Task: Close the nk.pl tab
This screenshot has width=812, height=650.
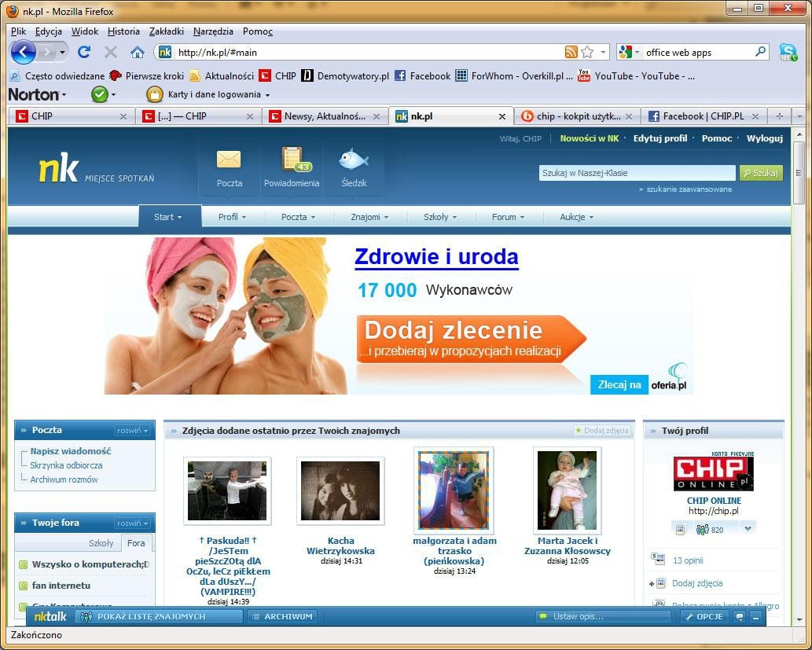Action: tap(502, 116)
